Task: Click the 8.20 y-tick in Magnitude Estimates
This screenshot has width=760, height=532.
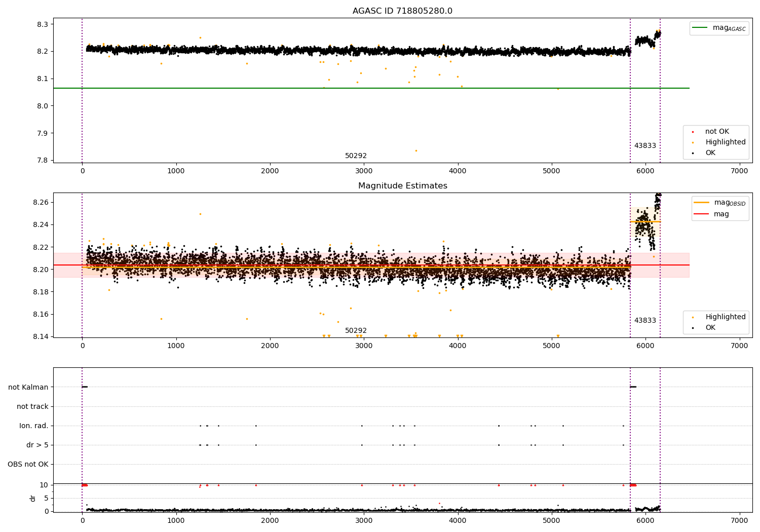Action: point(41,270)
